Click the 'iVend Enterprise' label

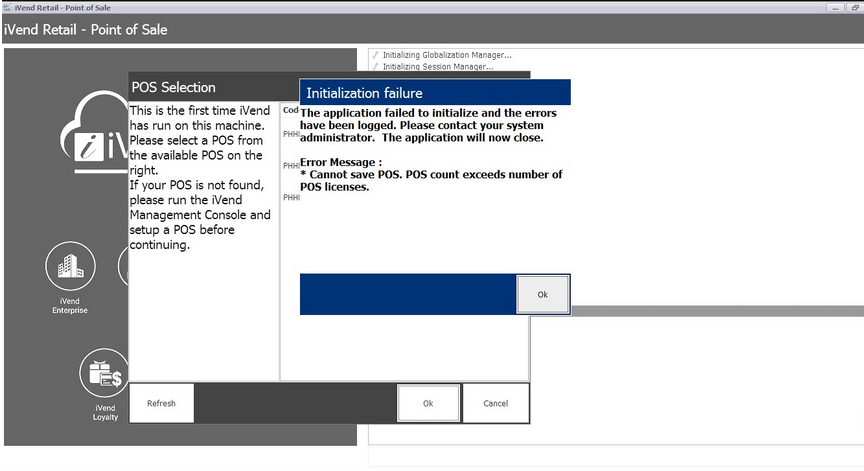point(70,306)
